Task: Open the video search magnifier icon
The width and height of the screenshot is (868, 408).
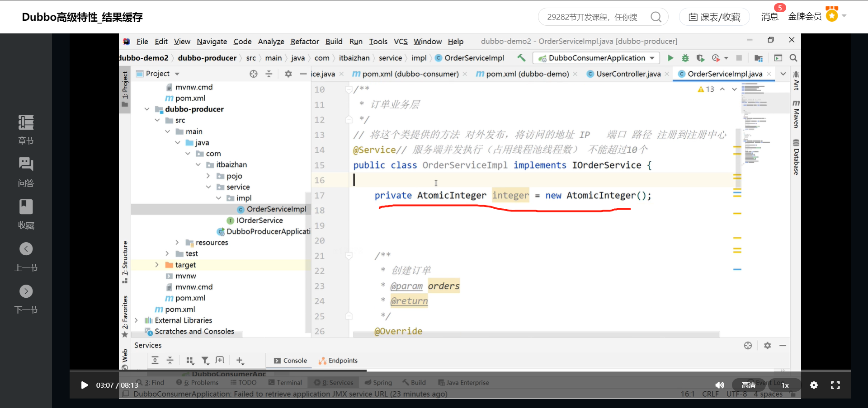Action: coord(656,17)
